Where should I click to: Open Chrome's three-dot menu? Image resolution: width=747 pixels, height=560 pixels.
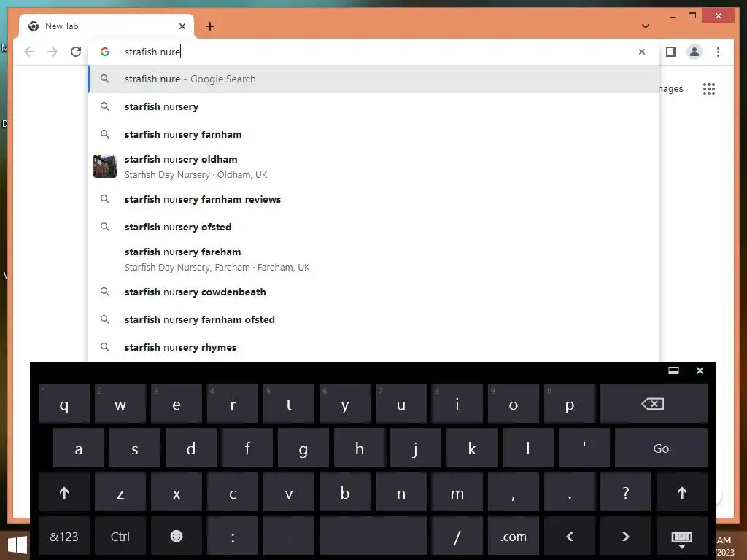click(x=718, y=52)
